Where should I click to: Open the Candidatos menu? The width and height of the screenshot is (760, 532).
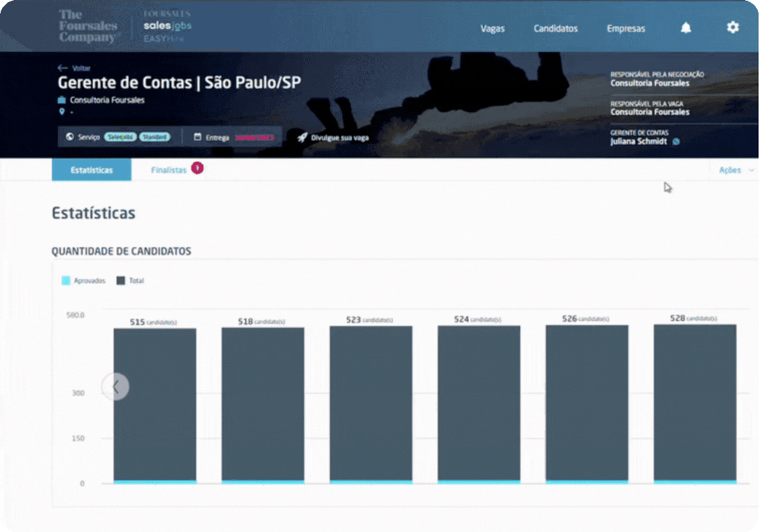[x=555, y=29]
